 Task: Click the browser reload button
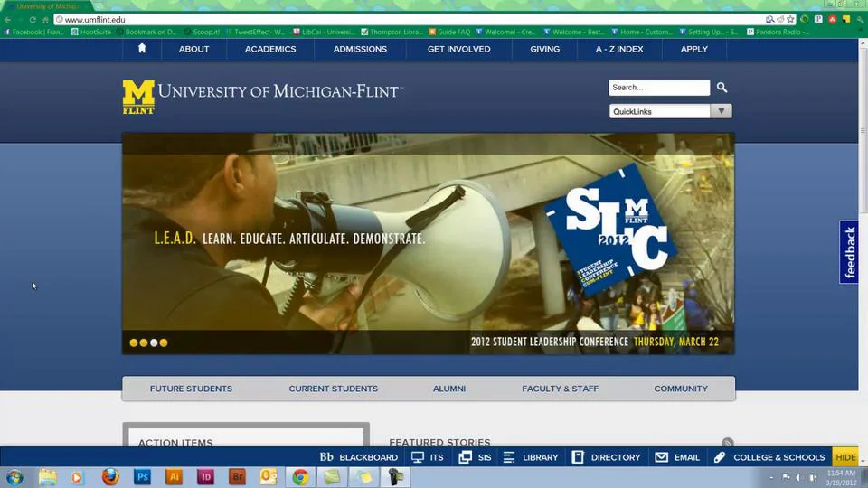pos(33,19)
